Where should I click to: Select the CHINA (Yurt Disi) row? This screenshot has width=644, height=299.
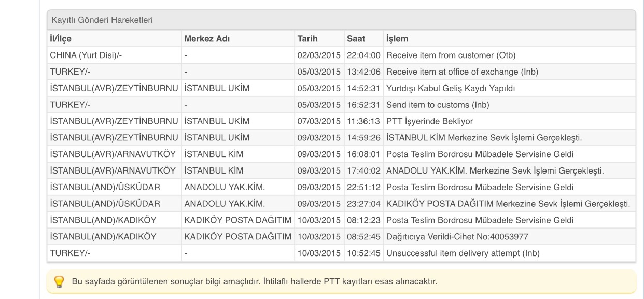tap(341, 55)
